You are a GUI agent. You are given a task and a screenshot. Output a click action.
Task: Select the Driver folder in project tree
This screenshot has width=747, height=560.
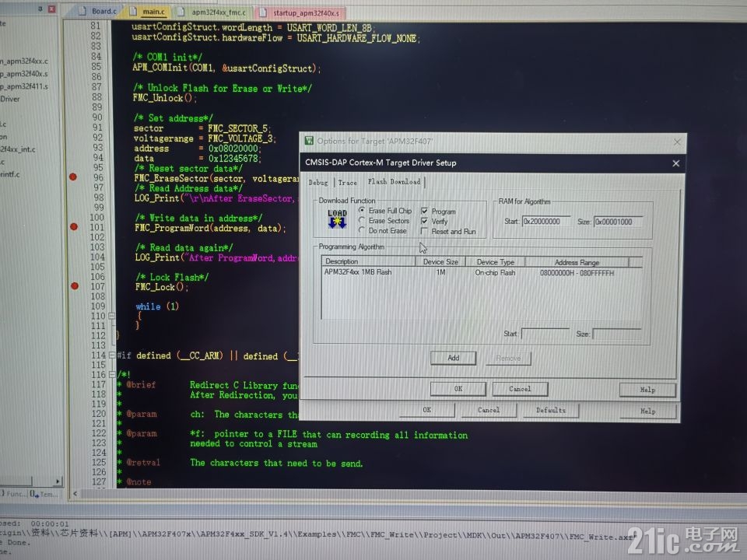[10, 99]
